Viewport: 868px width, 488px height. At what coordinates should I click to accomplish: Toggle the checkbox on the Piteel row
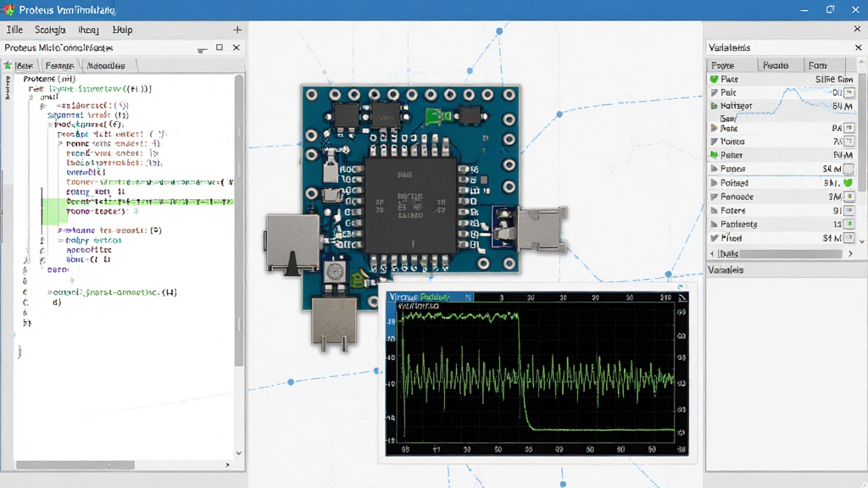849,238
